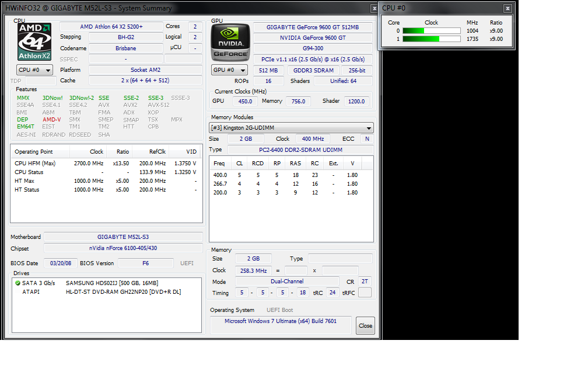Click the VID column header
588x368 pixels.
(185, 152)
